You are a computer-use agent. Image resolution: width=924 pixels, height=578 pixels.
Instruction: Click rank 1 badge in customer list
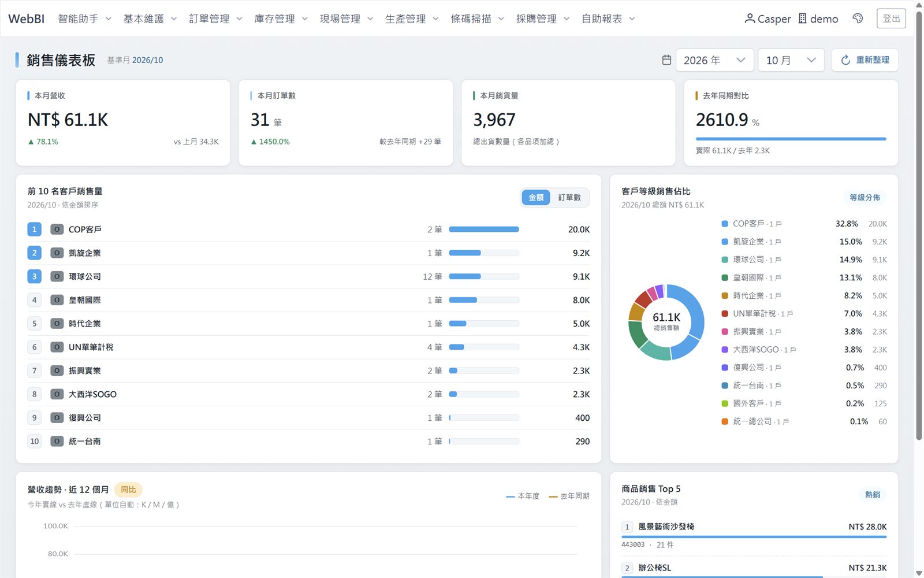pos(34,229)
